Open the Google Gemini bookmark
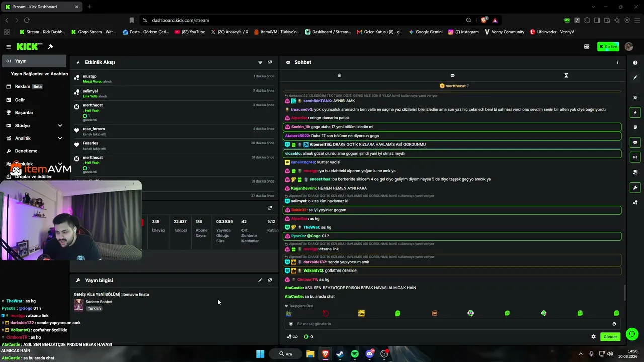Image resolution: width=644 pixels, height=362 pixels. click(x=425, y=32)
